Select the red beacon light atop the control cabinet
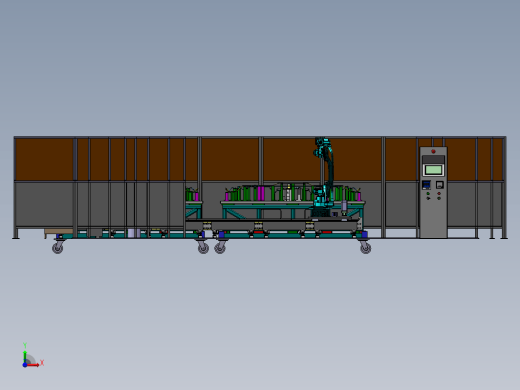520x390 pixels. 433,151
